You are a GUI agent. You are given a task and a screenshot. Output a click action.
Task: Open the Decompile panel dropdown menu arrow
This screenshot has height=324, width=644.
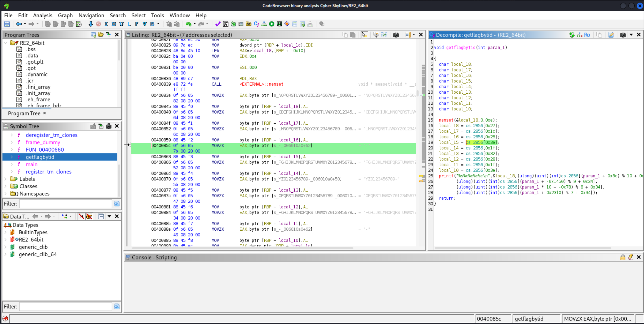point(631,35)
